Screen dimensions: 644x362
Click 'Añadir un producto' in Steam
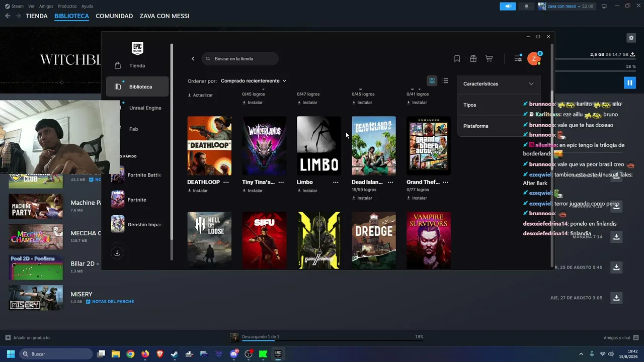[x=28, y=337]
